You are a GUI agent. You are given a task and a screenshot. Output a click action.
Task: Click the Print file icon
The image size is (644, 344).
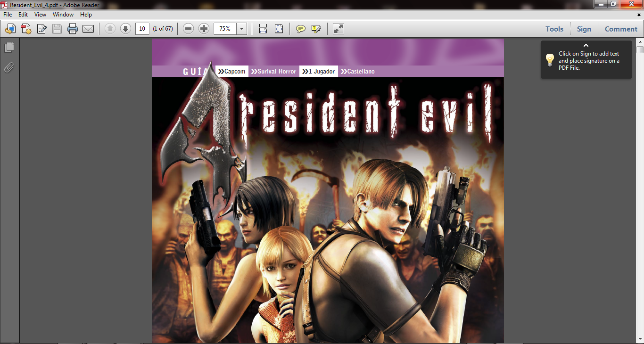pyautogui.click(x=73, y=29)
